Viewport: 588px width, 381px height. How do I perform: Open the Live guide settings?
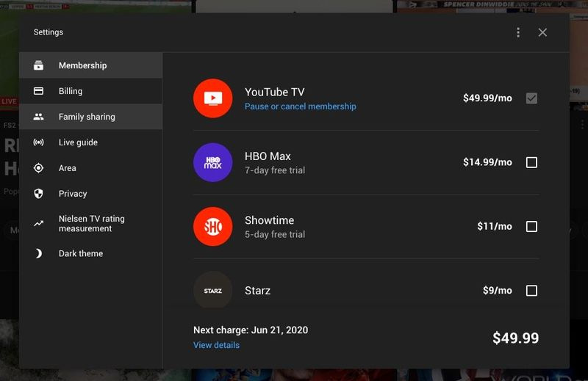90,142
